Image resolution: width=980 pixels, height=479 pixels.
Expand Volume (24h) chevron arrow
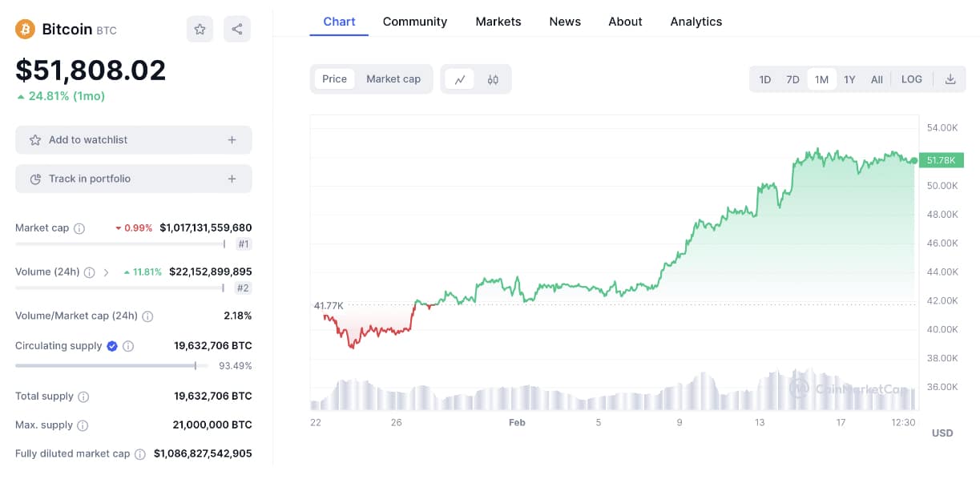coord(107,272)
